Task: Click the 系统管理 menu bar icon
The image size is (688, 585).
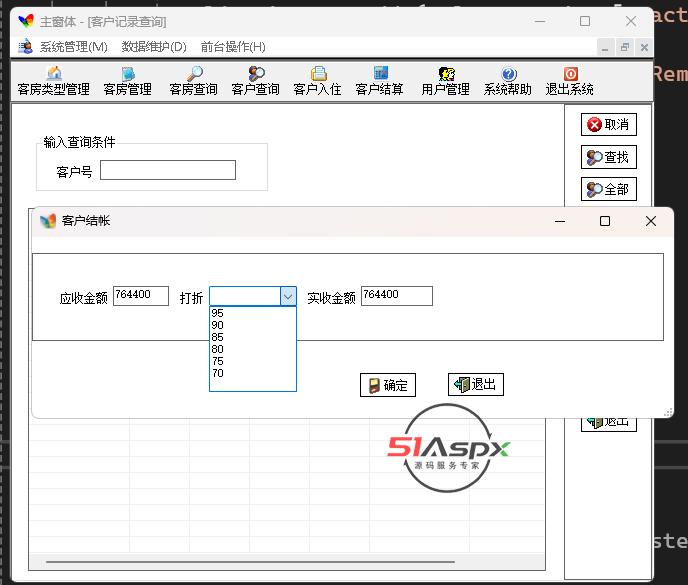Action: point(25,47)
